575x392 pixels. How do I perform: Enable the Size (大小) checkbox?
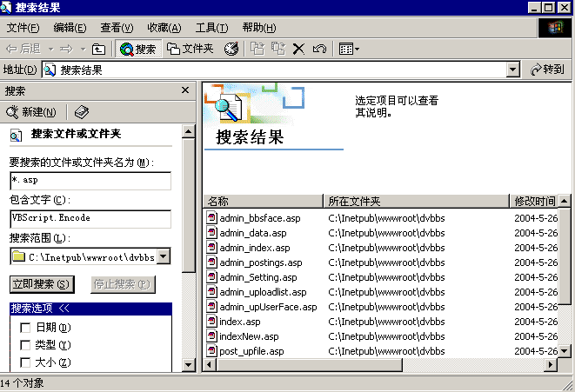(25, 362)
